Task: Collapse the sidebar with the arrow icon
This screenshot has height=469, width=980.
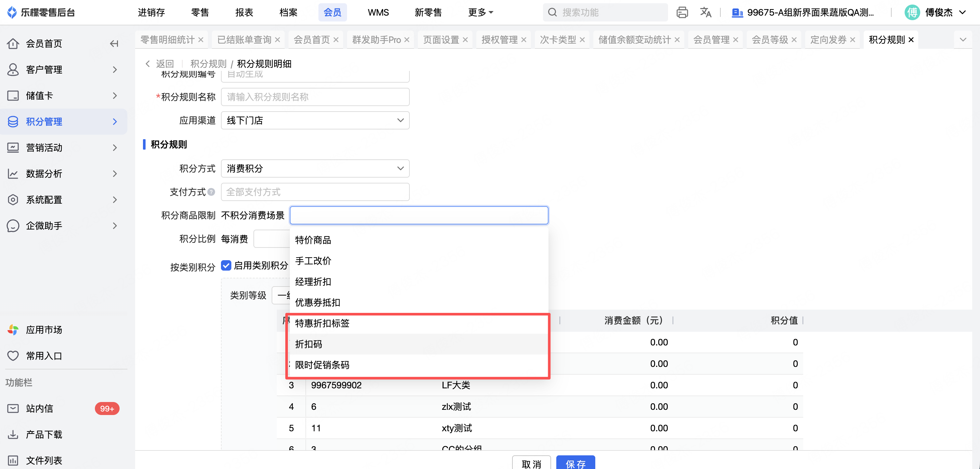Action: tap(114, 44)
